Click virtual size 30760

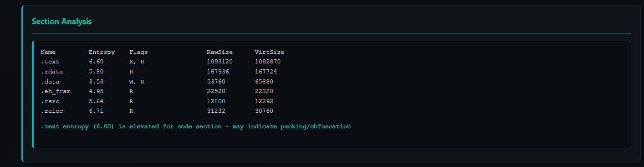point(264,111)
